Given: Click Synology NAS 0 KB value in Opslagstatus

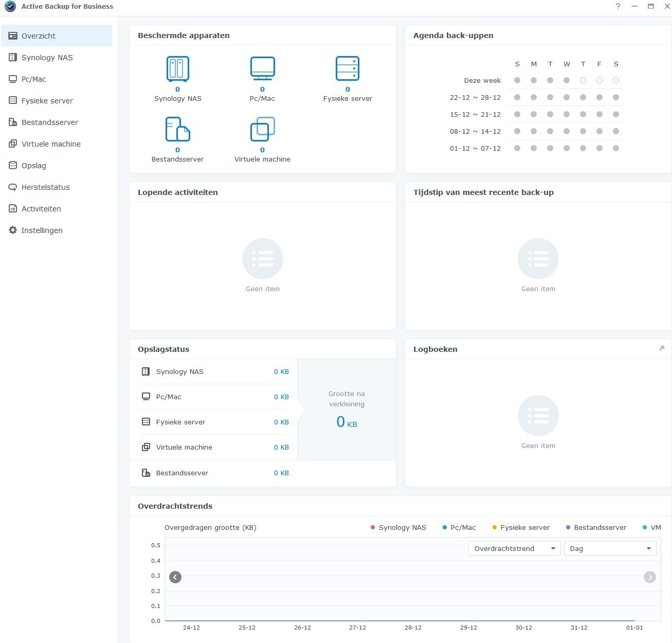Looking at the screenshot, I should click(281, 372).
